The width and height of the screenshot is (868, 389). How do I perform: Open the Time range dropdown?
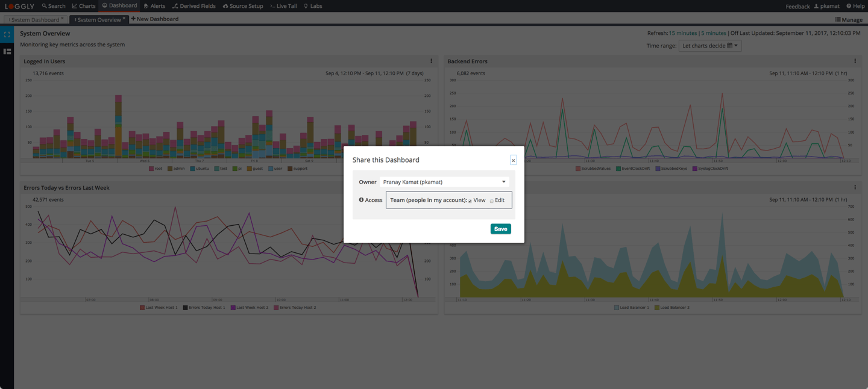(709, 46)
